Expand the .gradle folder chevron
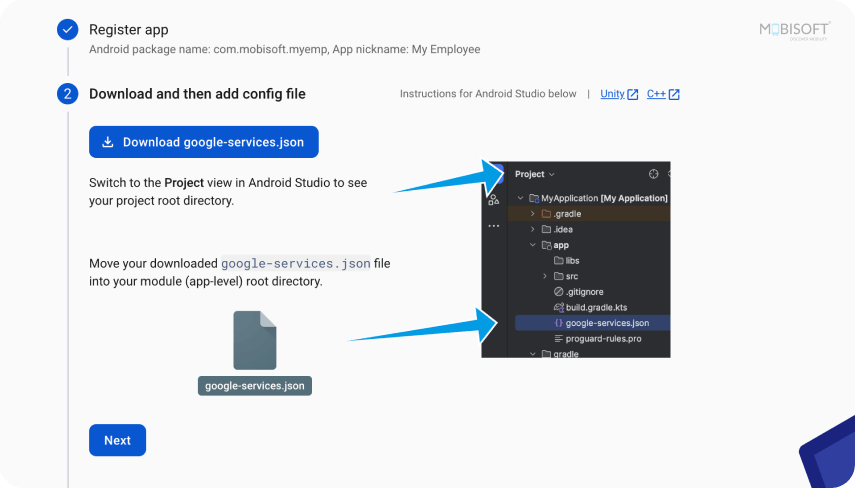Screen dimensions: 855x488 pos(533,214)
